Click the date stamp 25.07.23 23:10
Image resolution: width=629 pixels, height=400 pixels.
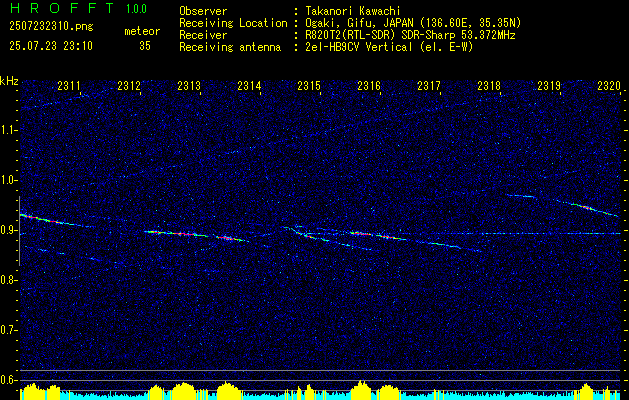pos(51,46)
